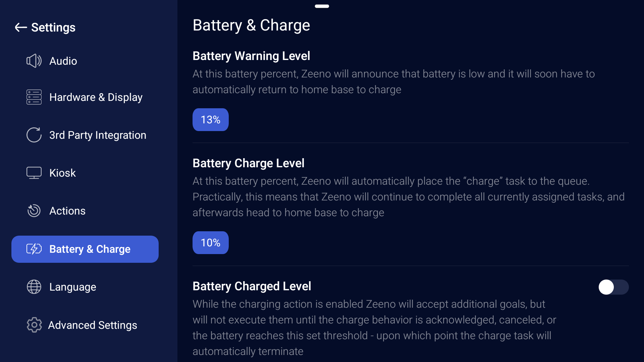Click the Audio speaker icon
Image resolution: width=644 pixels, height=362 pixels.
click(x=34, y=61)
